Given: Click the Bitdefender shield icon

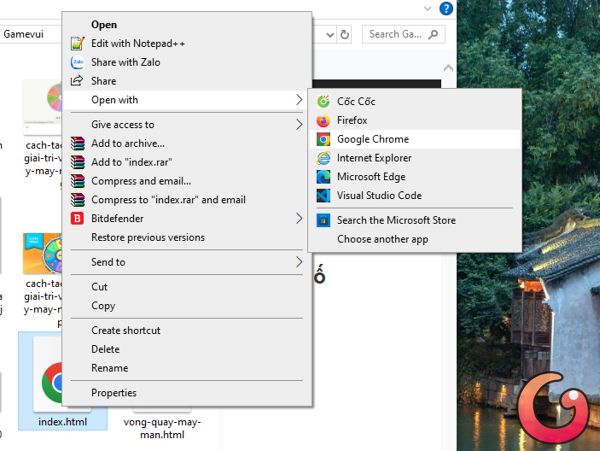Looking at the screenshot, I should 78,218.
